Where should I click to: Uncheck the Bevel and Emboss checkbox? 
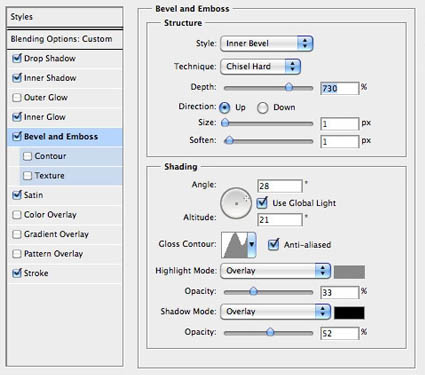pyautogui.click(x=17, y=136)
